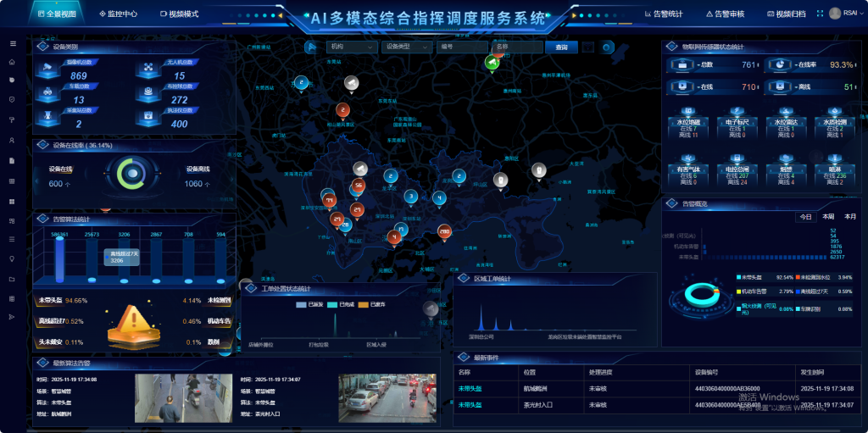Open 未带头盔 event at 航城鹤洲
Image resolution: width=868 pixels, height=433 pixels.
coord(470,388)
